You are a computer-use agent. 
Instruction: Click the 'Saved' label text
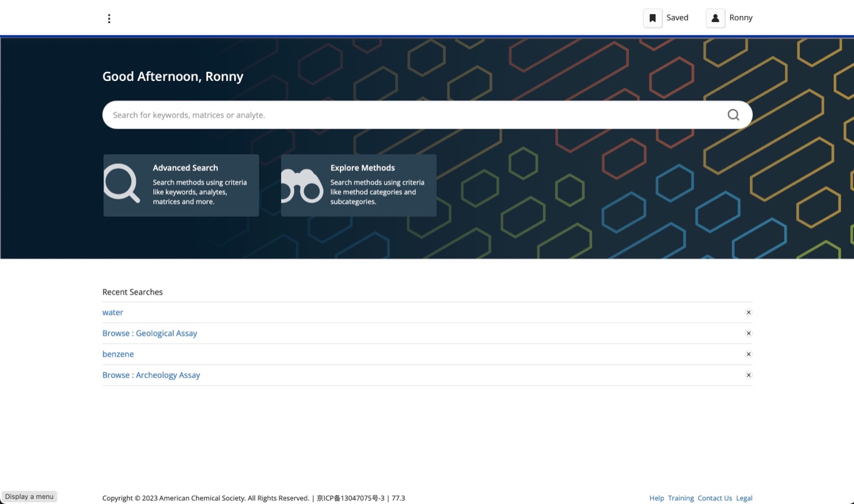coord(677,18)
